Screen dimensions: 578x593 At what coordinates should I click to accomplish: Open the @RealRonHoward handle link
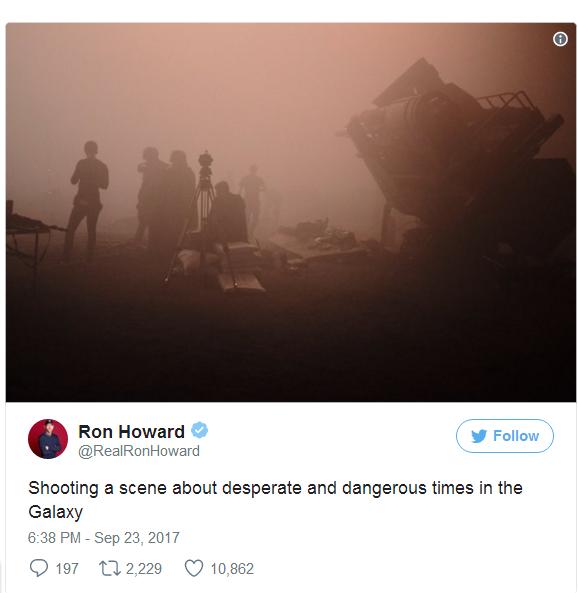[x=139, y=451]
